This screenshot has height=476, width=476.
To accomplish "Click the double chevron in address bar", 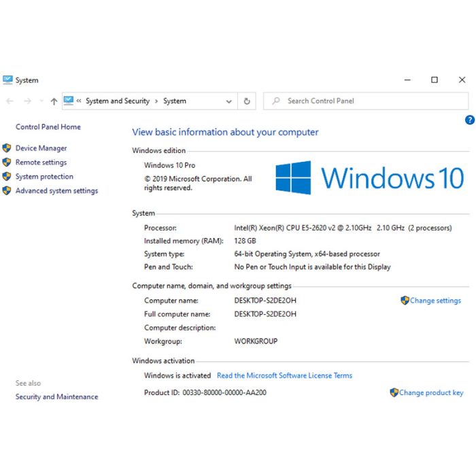I will 79,101.
